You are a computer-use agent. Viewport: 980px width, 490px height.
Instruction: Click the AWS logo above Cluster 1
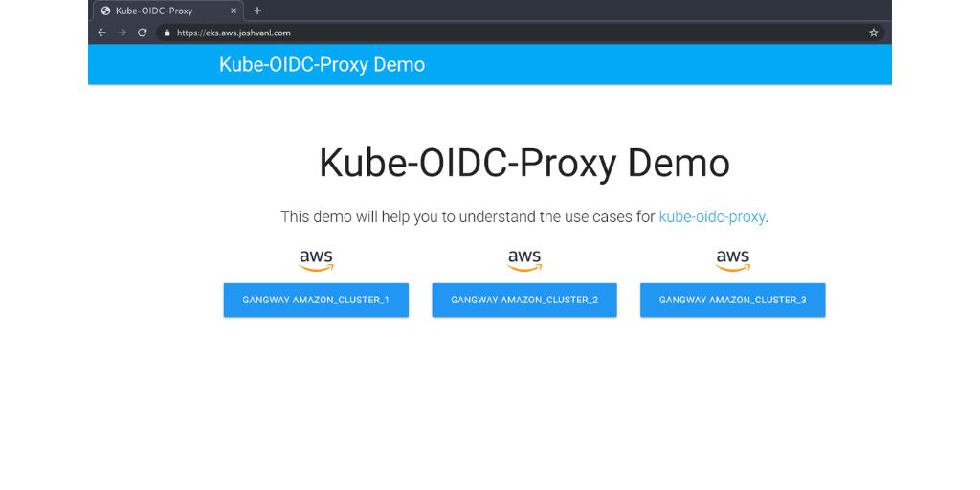[316, 260]
